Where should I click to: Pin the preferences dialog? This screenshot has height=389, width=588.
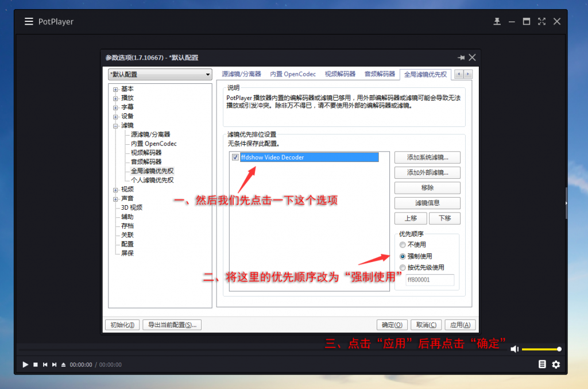pyautogui.click(x=461, y=57)
